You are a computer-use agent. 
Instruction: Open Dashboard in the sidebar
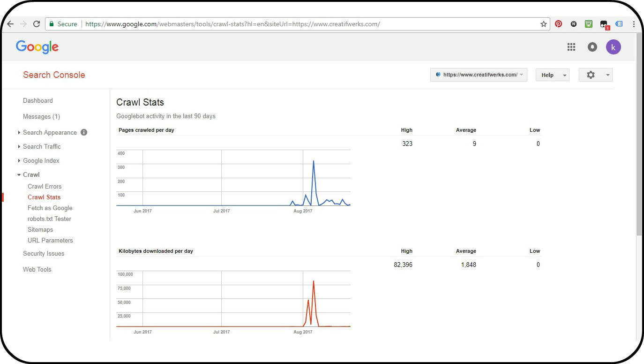pos(38,100)
